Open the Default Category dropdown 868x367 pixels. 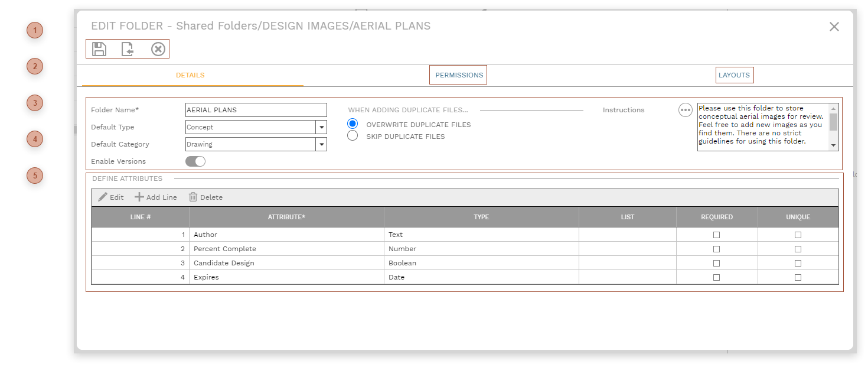pos(321,144)
